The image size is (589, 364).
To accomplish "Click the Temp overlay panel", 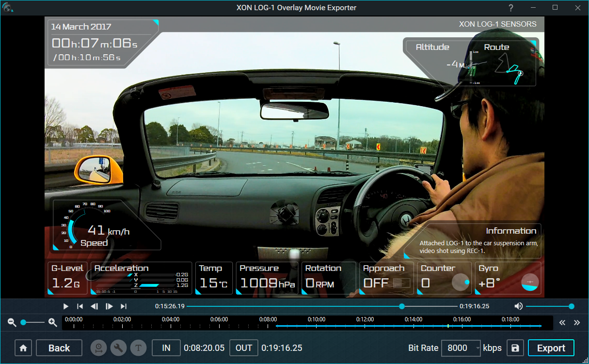I will (x=214, y=278).
